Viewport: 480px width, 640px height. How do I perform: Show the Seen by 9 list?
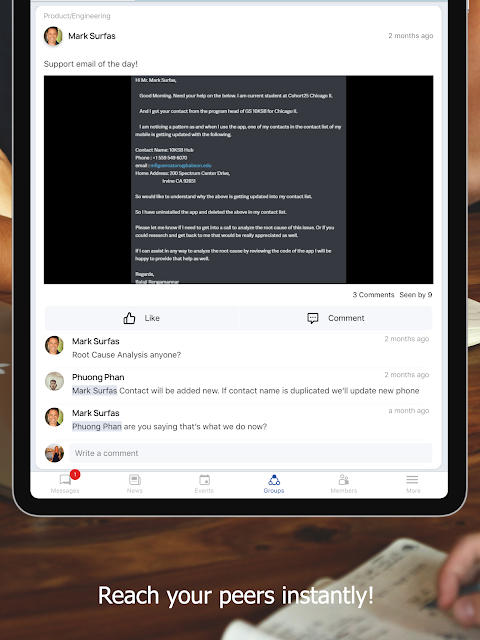[x=416, y=295]
